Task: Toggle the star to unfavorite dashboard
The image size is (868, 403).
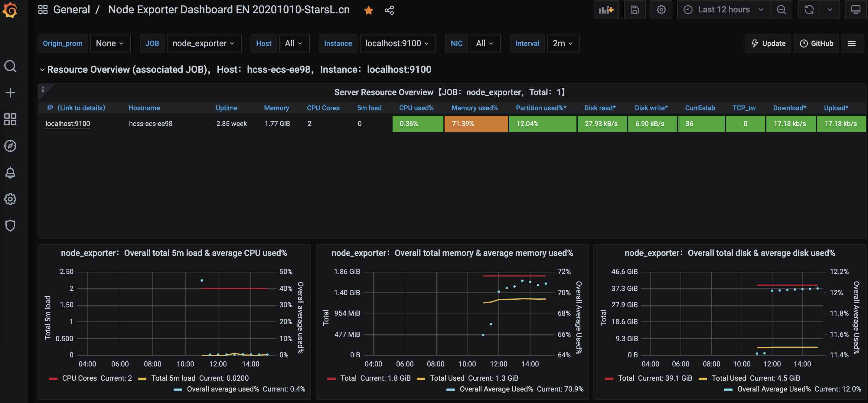Action: click(x=368, y=10)
